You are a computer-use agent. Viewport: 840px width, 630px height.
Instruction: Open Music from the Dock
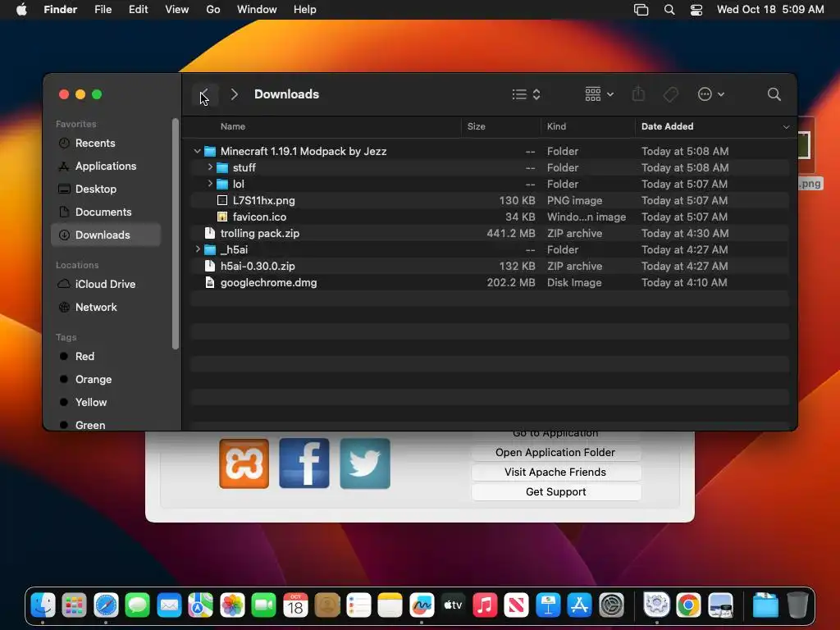pos(485,605)
